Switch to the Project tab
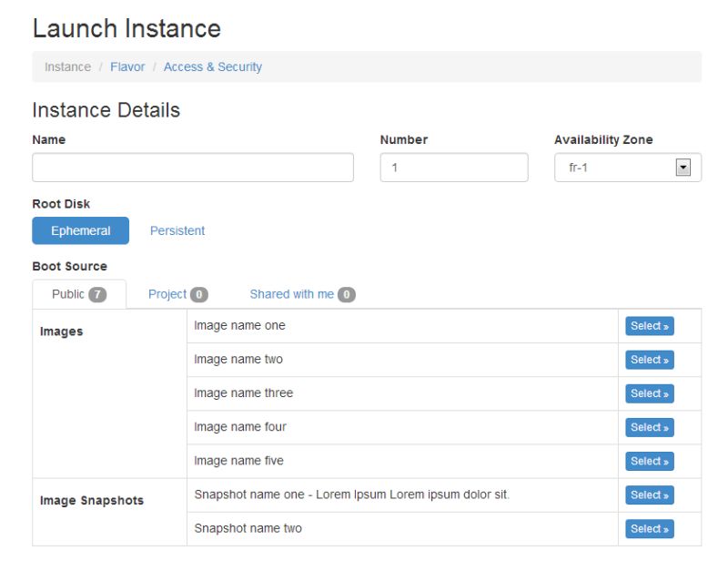The image size is (728, 561). 173,293
